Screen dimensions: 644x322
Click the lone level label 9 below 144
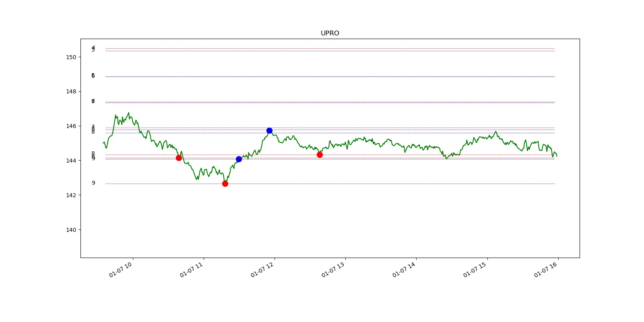click(93, 183)
